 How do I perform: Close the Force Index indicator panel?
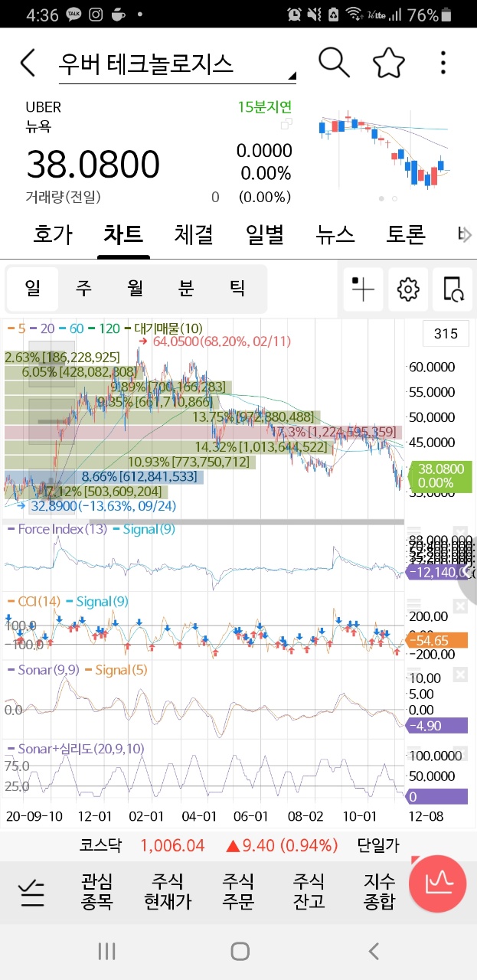pos(459,534)
